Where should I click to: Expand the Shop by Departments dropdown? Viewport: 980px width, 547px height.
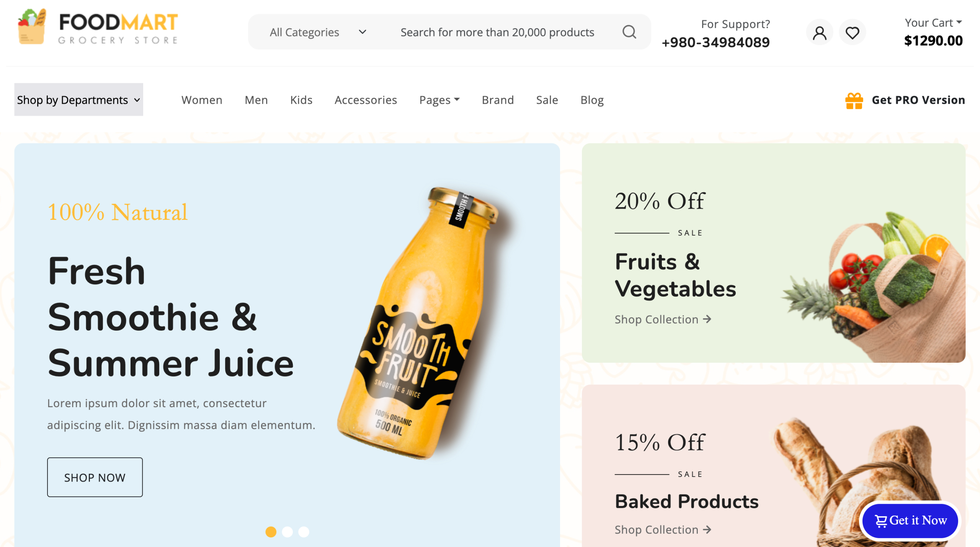(78, 100)
